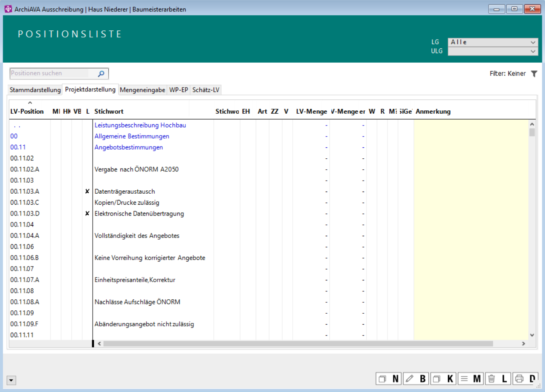The image size is (545, 392).
Task: Click the printer (D) button
Action: pos(525,379)
